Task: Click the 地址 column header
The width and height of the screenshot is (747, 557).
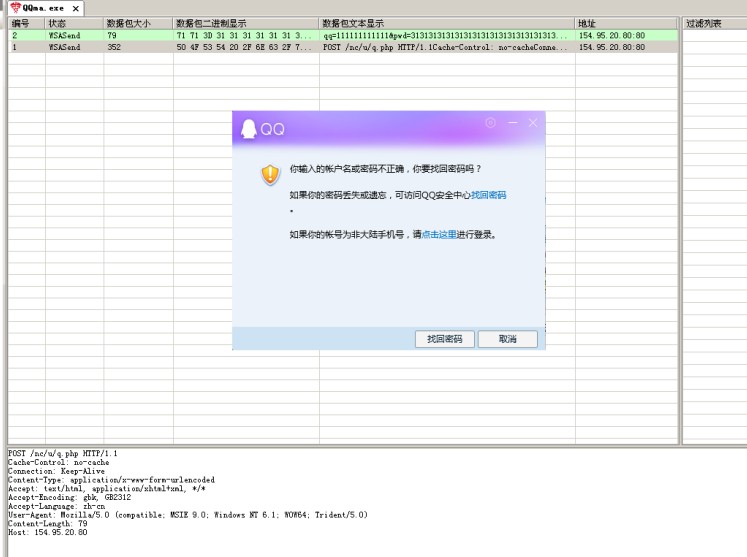Action: click(626, 23)
